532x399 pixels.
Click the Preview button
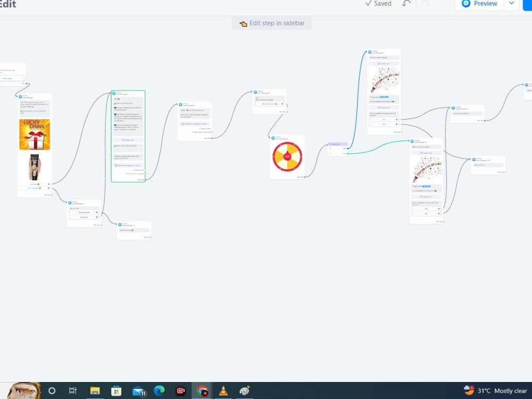coord(479,4)
